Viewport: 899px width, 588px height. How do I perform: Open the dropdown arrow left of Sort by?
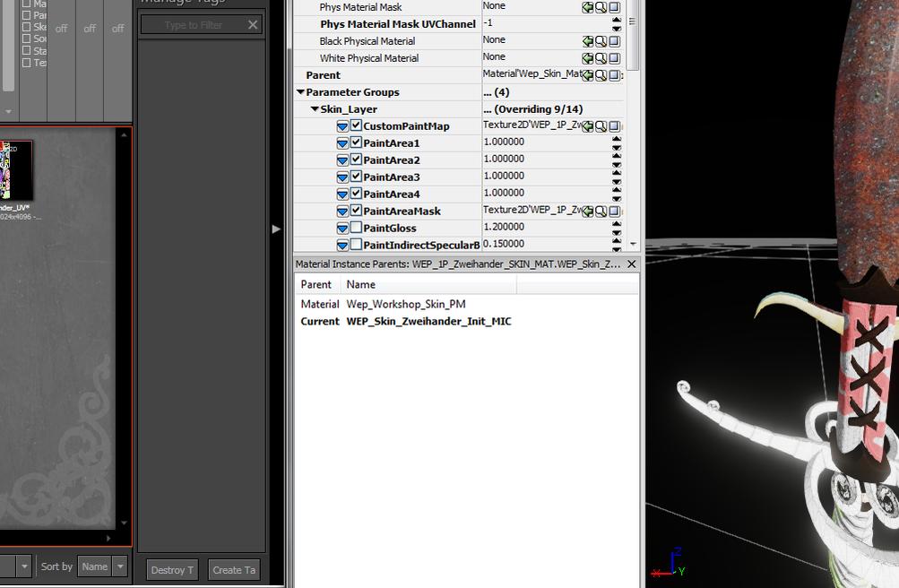point(24,566)
